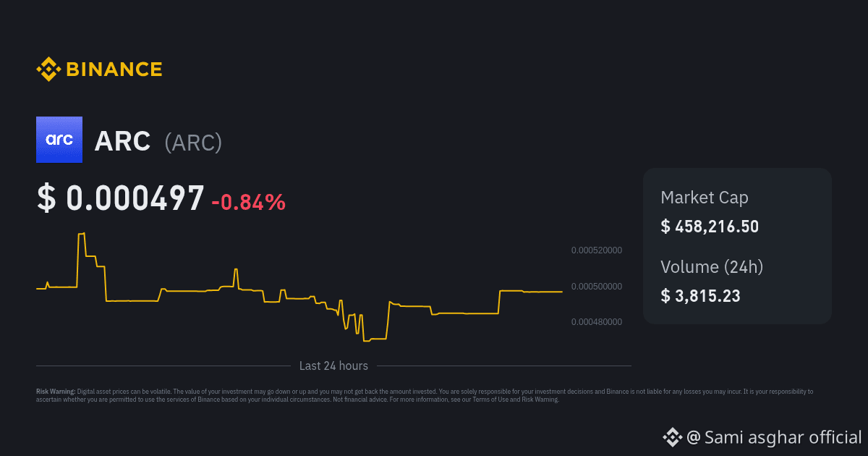Click the 0.000500000 axis label
Viewport: 868px width, 456px height.
[596, 287]
